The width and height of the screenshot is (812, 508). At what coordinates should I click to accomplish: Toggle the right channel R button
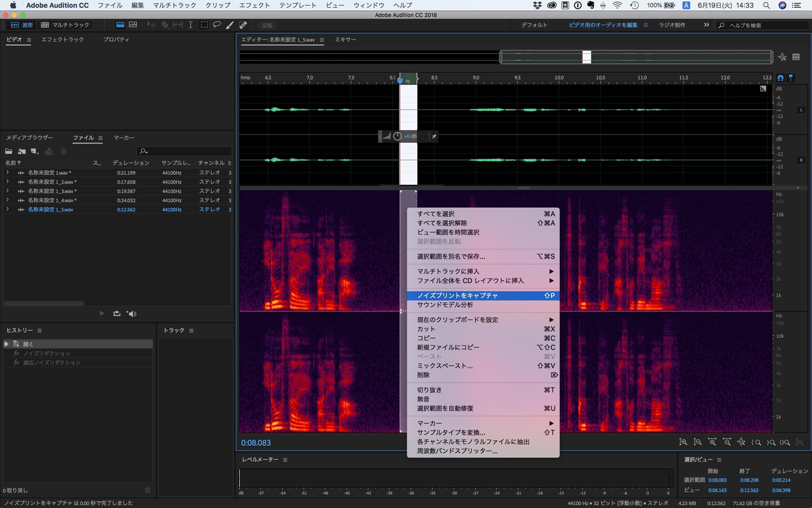pos(801,160)
